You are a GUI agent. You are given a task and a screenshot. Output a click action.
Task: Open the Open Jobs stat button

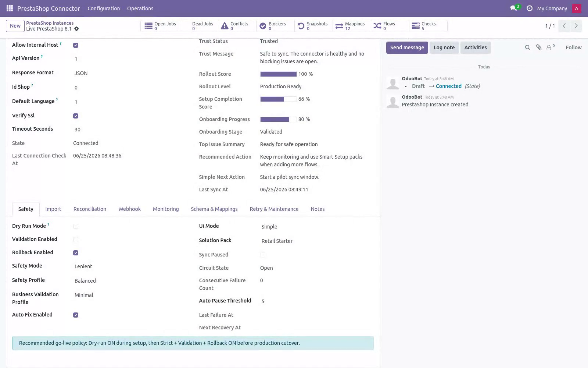coord(160,26)
